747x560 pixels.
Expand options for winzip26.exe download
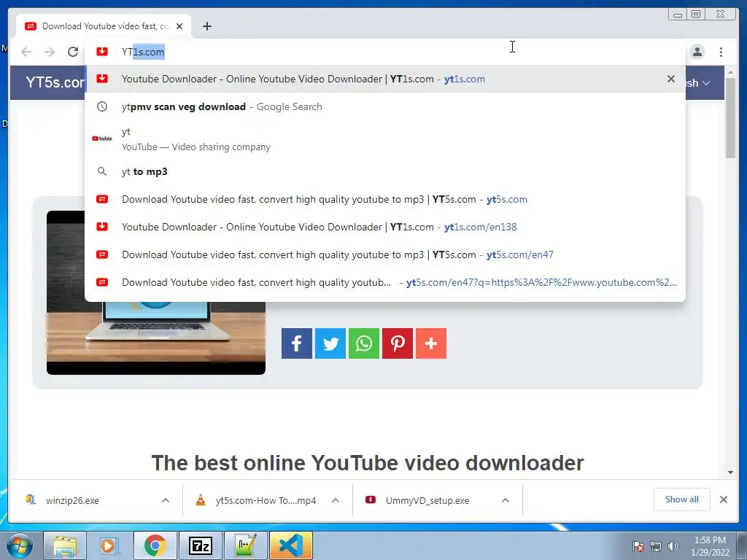pos(166,500)
